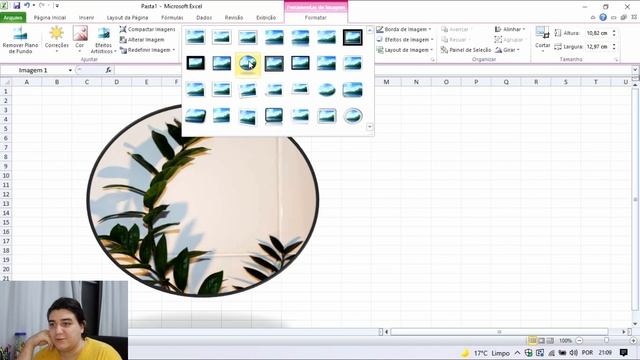Edit the Altura height field
The width and height of the screenshot is (640, 360).
point(597,33)
